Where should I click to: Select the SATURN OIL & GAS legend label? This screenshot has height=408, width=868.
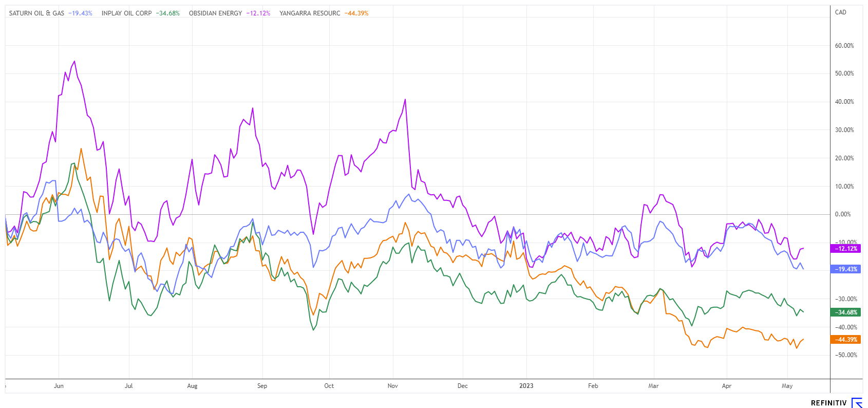[x=36, y=13]
